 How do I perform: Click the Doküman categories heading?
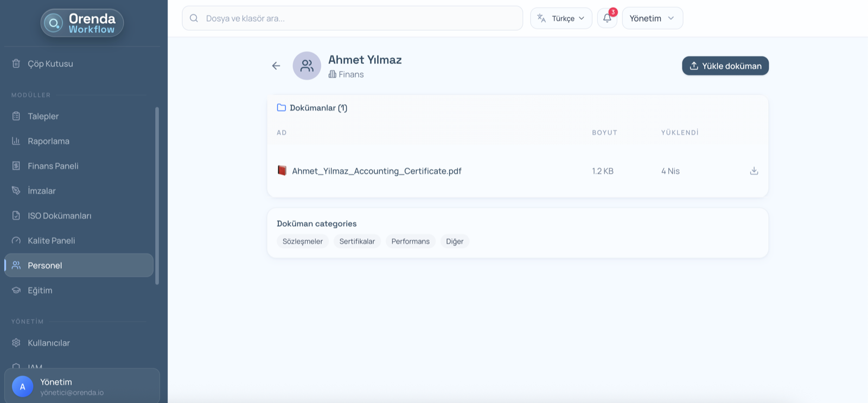317,223
